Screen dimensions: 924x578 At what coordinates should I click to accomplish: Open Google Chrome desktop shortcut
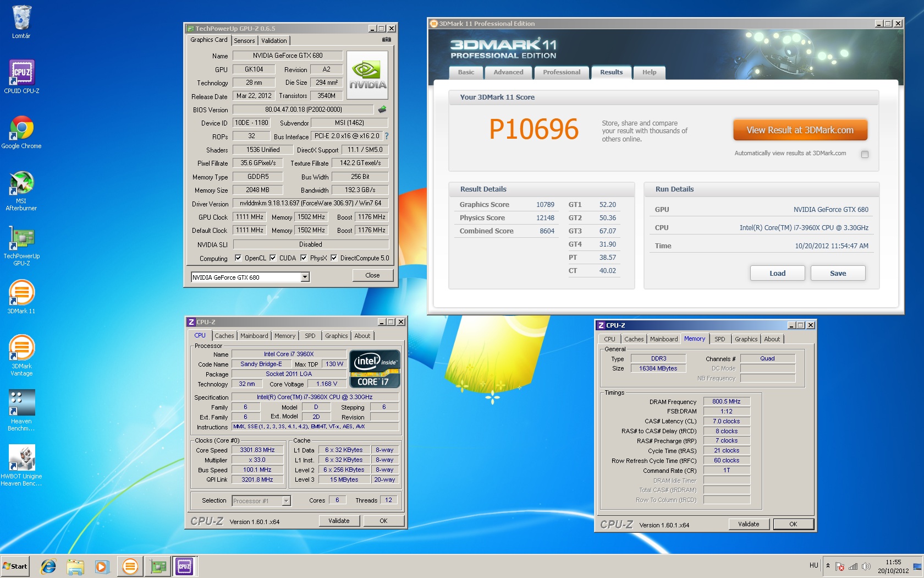click(21, 132)
